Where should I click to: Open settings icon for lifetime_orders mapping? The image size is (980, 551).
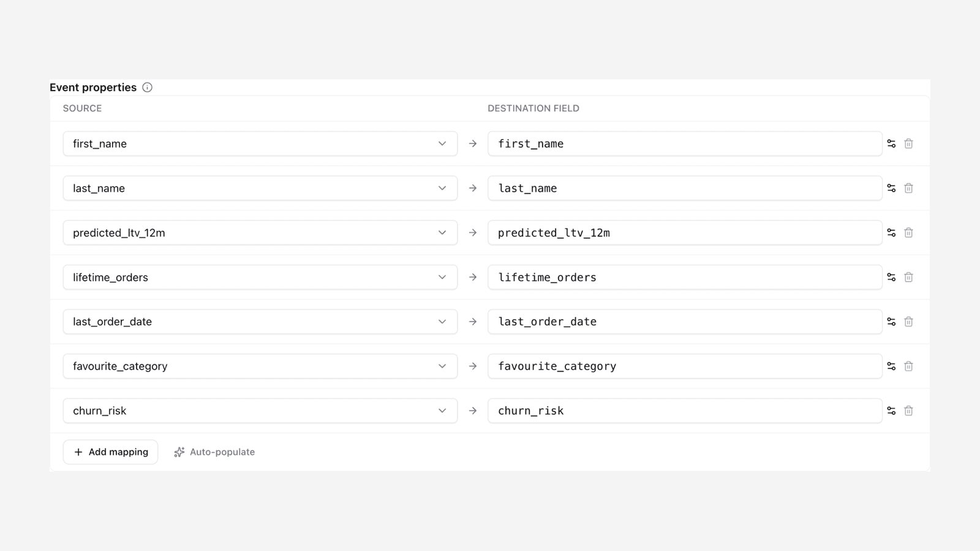[x=891, y=277]
